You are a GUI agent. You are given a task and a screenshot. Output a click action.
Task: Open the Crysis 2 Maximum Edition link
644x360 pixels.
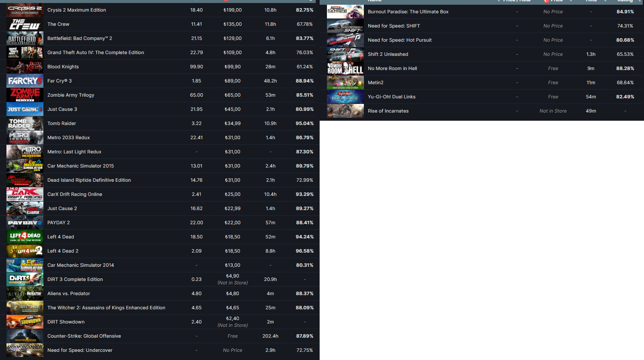[x=76, y=10]
